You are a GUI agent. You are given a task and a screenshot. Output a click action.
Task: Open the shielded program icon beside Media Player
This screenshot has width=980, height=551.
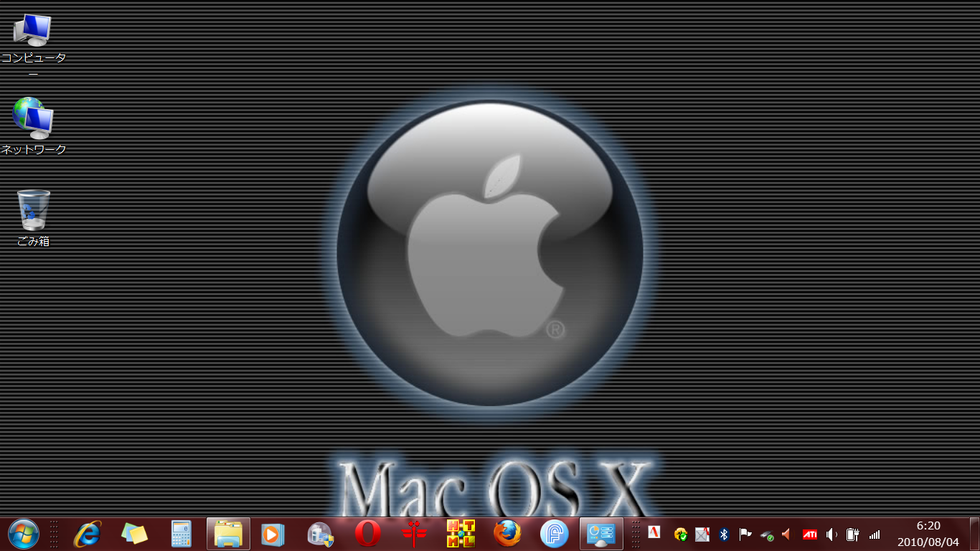pyautogui.click(x=320, y=534)
